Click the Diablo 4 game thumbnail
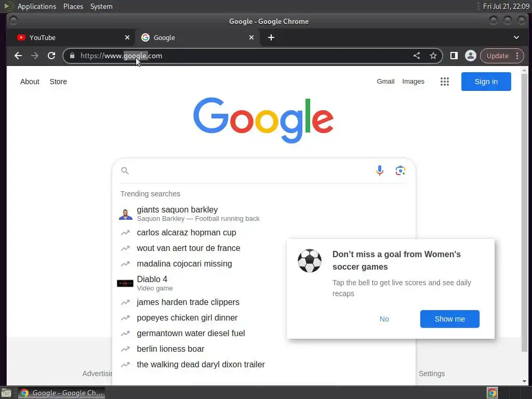Screen dimensions: 532x399 click(x=125, y=283)
